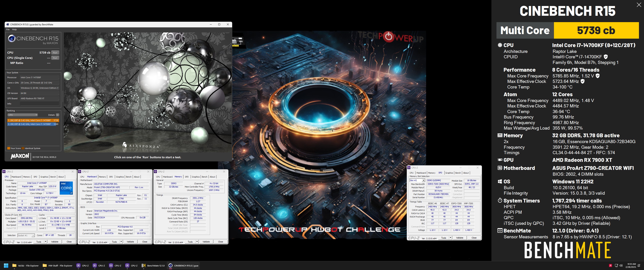Select Memory tab in CPU-Z SPD window
The height and width of the screenshot is (270, 644).
click(432, 173)
